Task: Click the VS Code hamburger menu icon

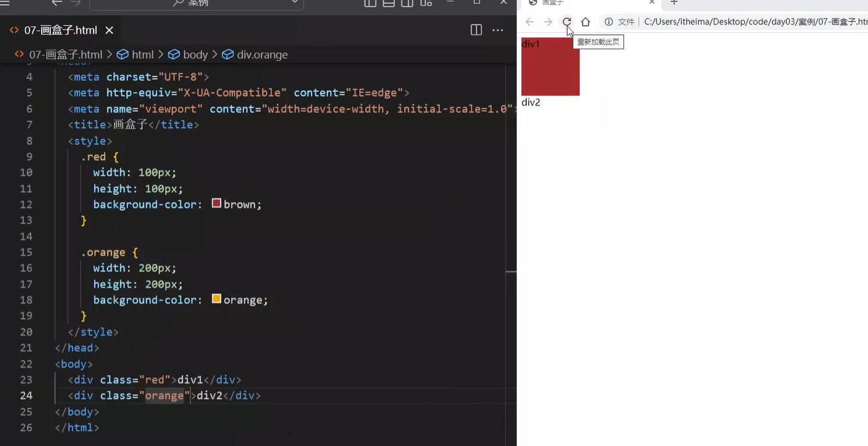Action: click(5, 3)
